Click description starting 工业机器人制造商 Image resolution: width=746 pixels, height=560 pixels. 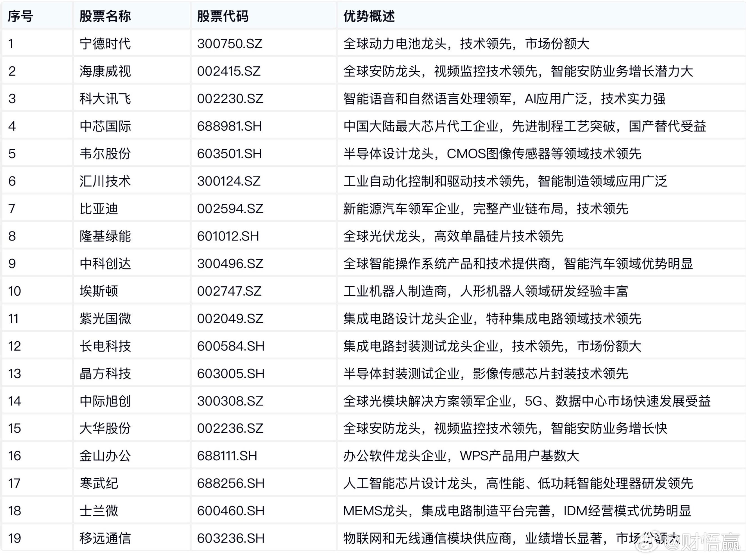click(x=486, y=291)
